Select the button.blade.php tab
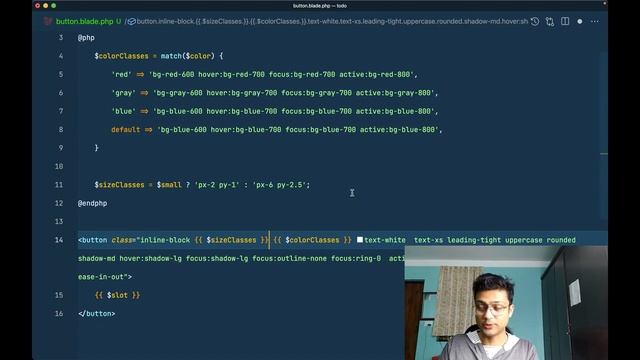This screenshot has height=360, width=640. click(84, 22)
